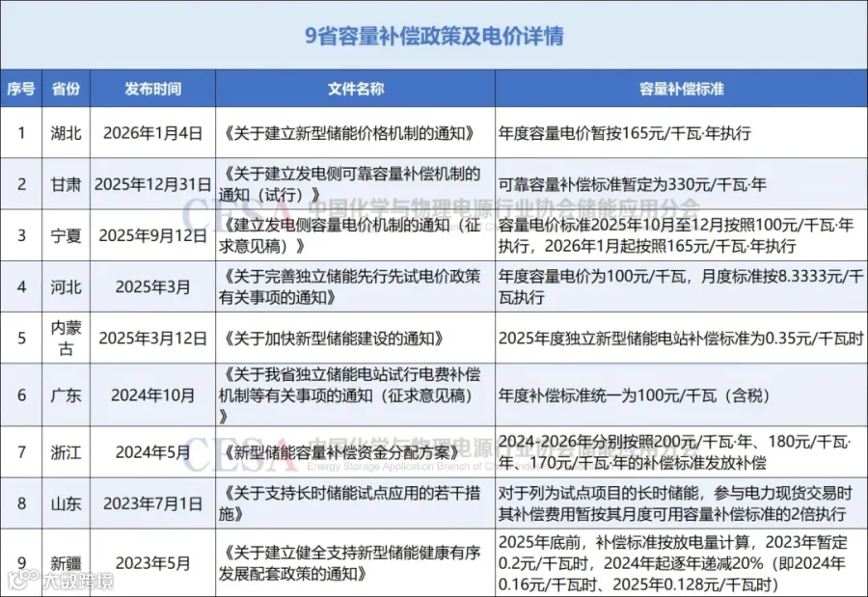The width and height of the screenshot is (868, 597).
Task: Select row number 6 cell
Action: point(21,394)
